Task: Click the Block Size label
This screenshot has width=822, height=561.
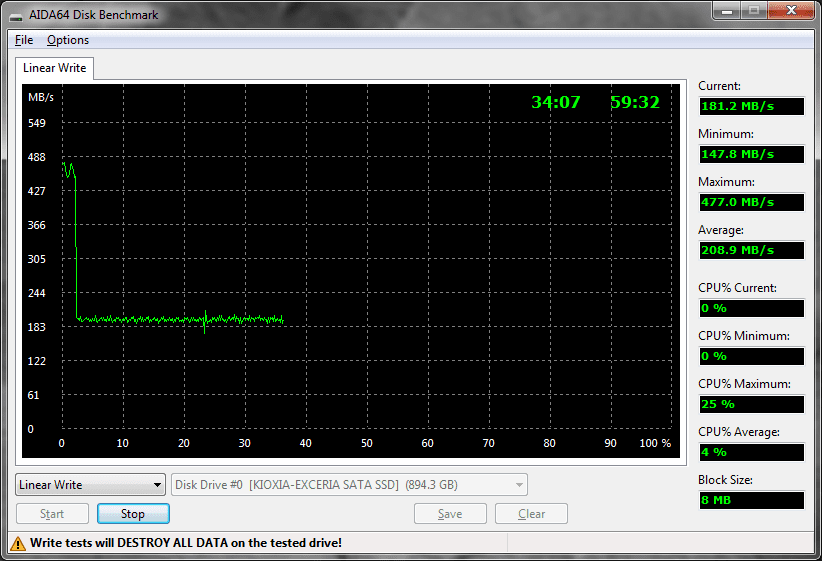Action: (725, 480)
